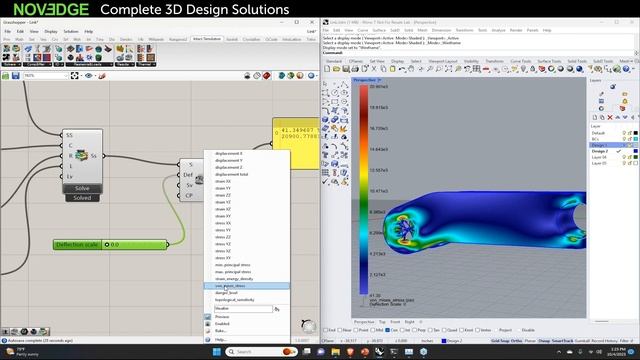Click the Deflection scale number slider
This screenshot has height=360, width=640.
coord(110,244)
